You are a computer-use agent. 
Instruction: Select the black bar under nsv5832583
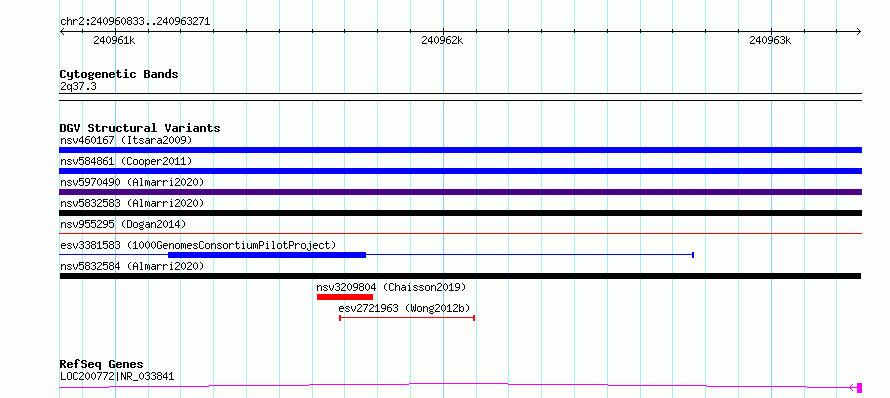[460, 213]
